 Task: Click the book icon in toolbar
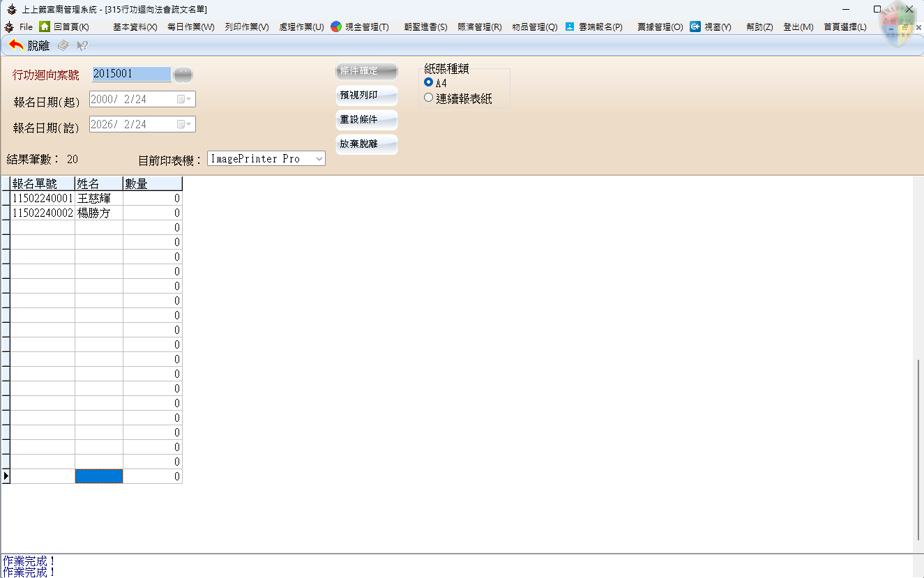point(63,45)
